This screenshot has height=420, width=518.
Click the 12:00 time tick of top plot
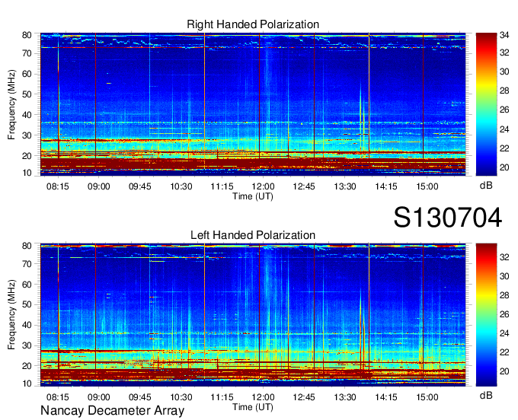click(x=263, y=186)
